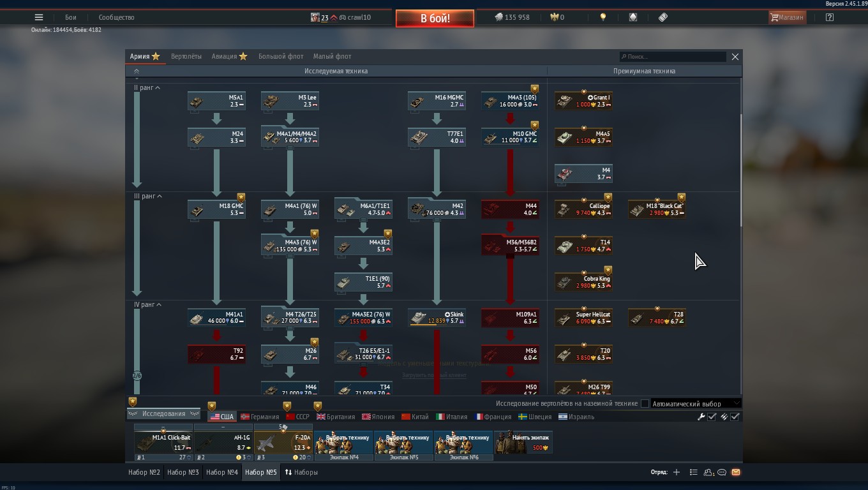Open the Бои menu
Image resolution: width=868 pixels, height=490 pixels.
tap(70, 17)
